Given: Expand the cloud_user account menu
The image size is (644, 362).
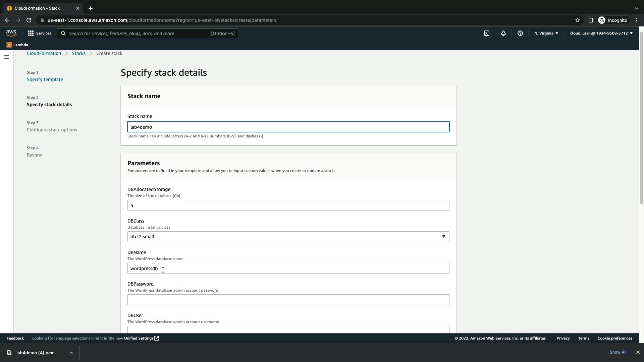Looking at the screenshot, I should (x=601, y=33).
